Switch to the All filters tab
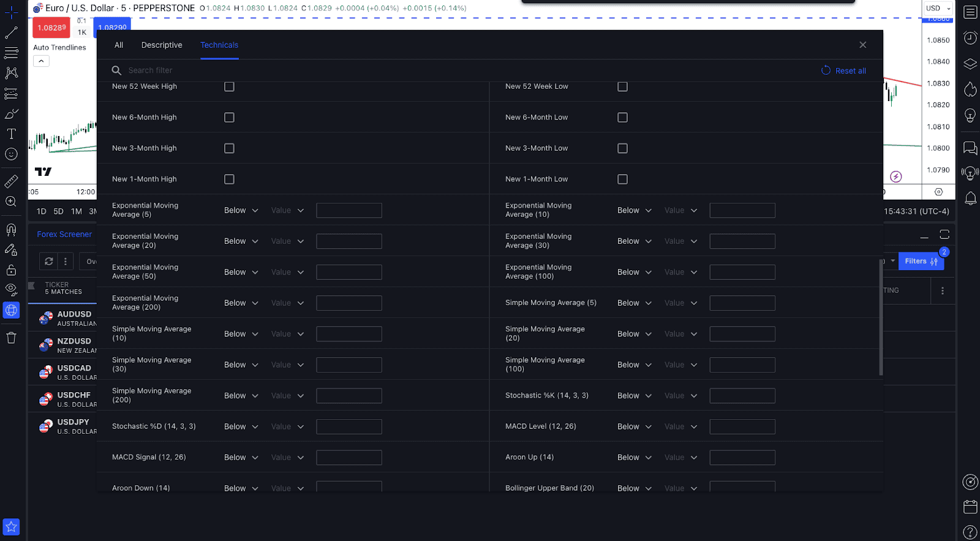Image resolution: width=980 pixels, height=541 pixels. click(x=119, y=45)
